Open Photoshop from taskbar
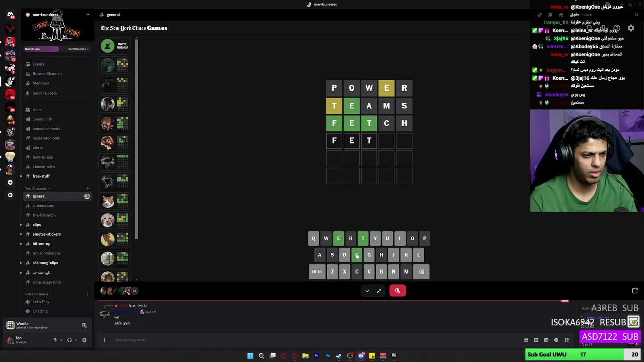This screenshot has height=362, width=644. coord(328,356)
